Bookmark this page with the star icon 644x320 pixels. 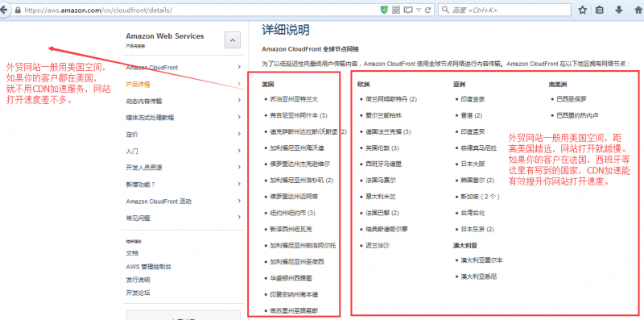pos(582,10)
